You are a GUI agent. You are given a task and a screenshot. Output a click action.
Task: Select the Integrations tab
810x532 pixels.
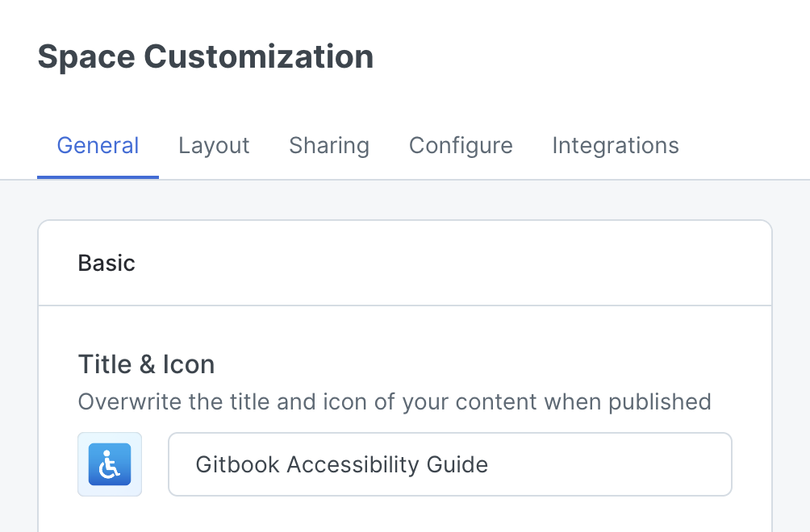point(616,146)
